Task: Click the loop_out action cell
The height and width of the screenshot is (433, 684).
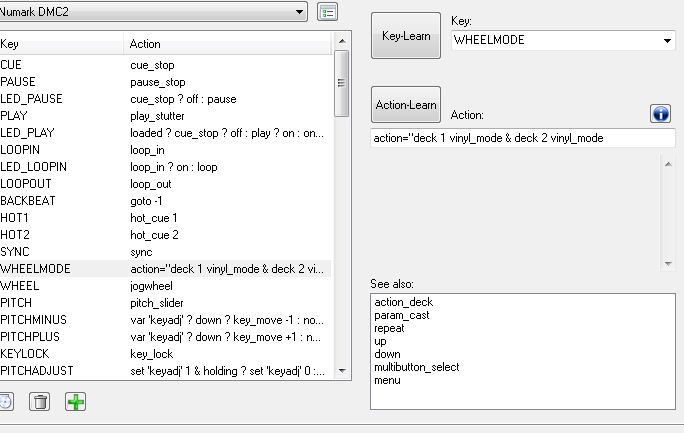Action: [x=150, y=184]
